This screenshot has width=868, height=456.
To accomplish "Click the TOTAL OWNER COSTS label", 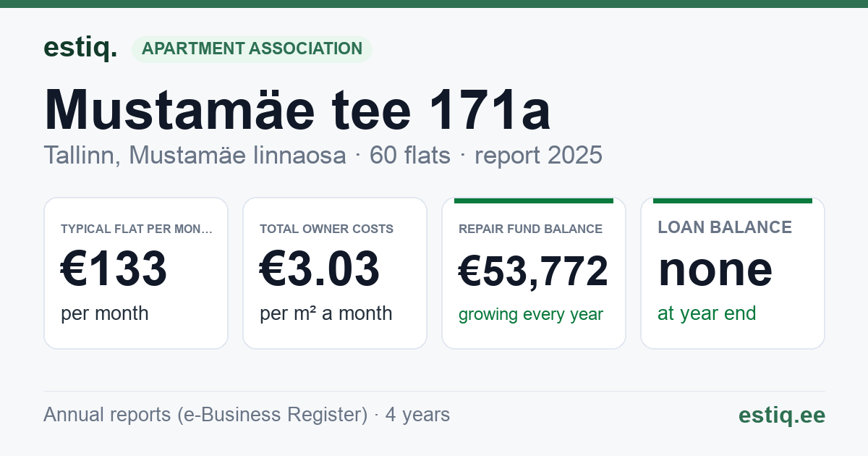I will (327, 229).
